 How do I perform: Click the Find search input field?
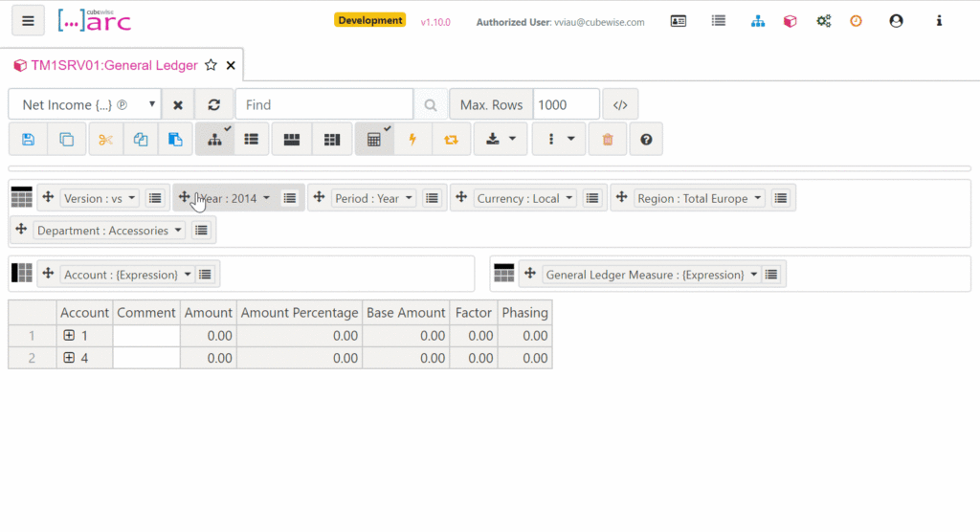click(323, 105)
